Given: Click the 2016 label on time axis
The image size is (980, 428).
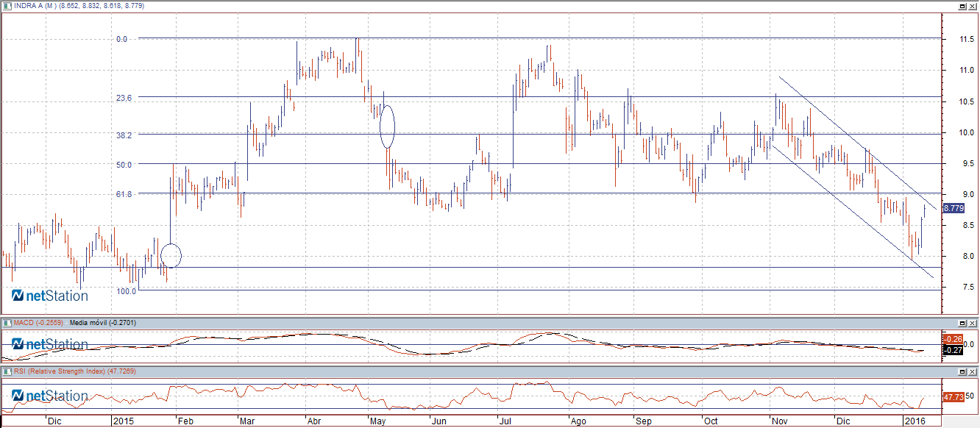Looking at the screenshot, I should pos(914,422).
